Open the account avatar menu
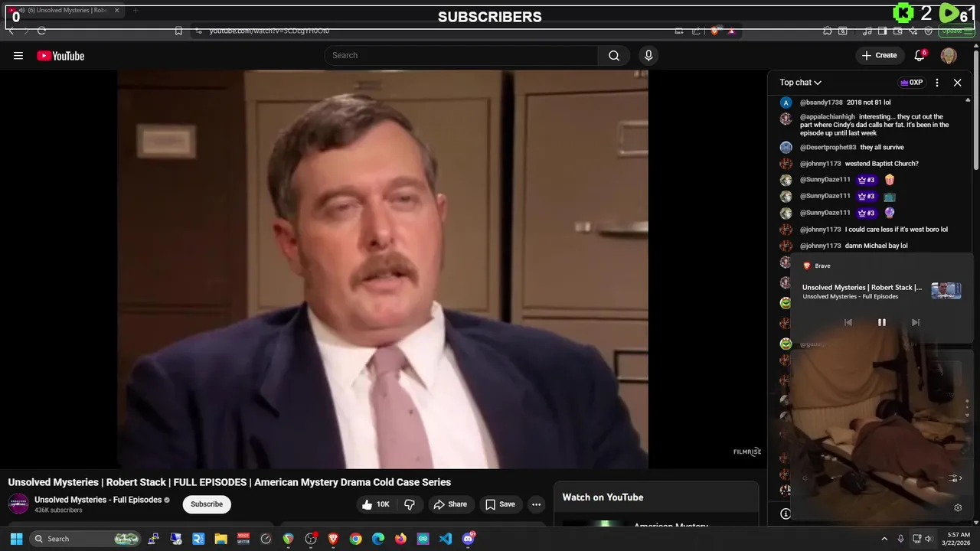Screen dimensions: 980x551 coord(949,55)
